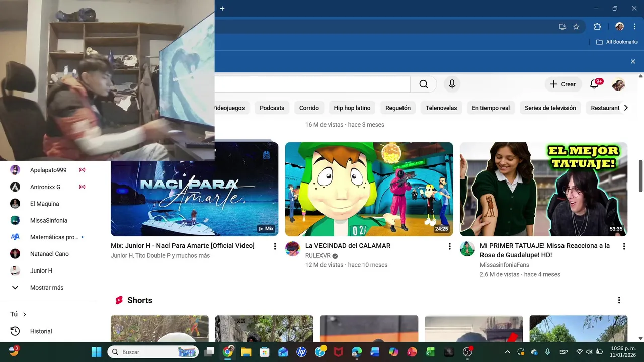The image size is (644, 362).
Task: Open Junior H subscription in sidebar
Action: pyautogui.click(x=48, y=270)
